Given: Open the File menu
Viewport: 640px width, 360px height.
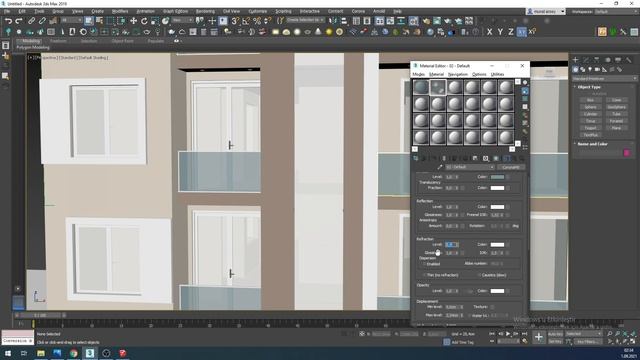Looking at the screenshot, I should [x=7, y=11].
